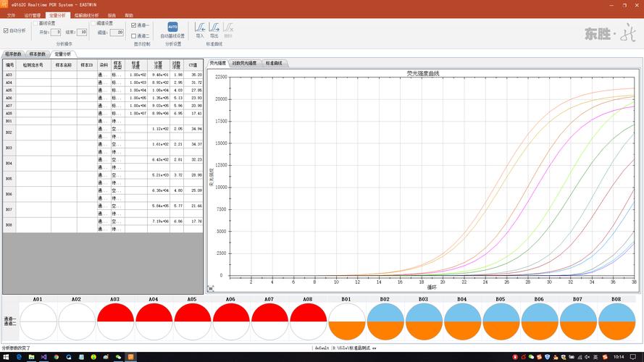Open the 报告 report menu
Image resolution: width=644 pixels, height=362 pixels.
tap(112, 15)
